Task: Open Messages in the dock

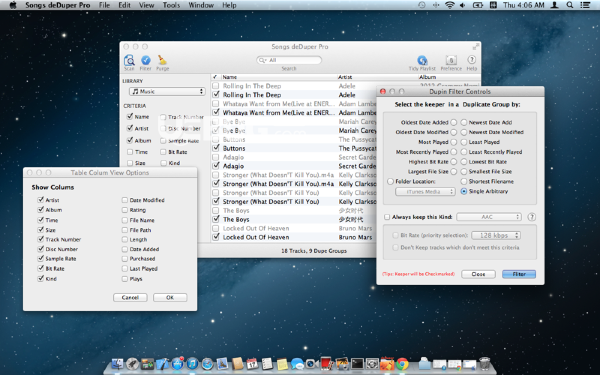Action: (297, 364)
